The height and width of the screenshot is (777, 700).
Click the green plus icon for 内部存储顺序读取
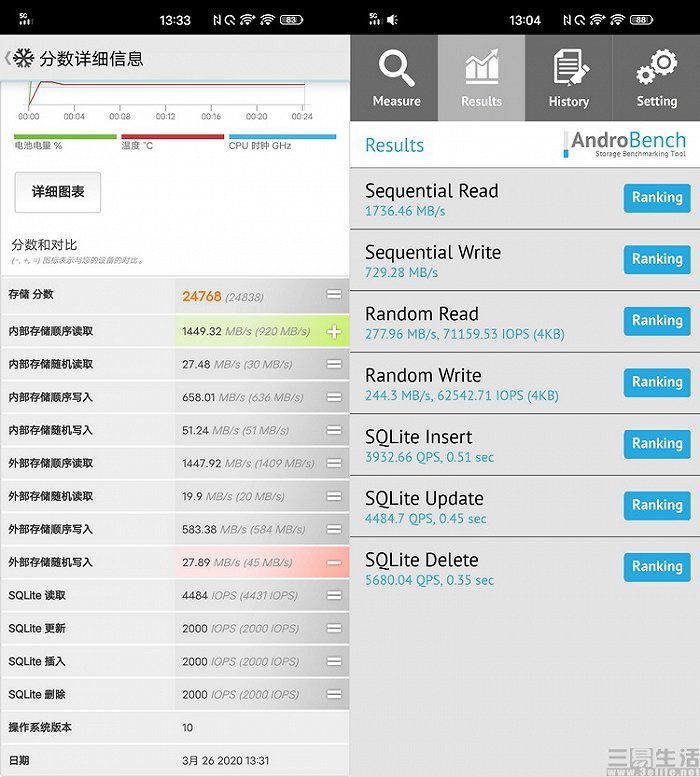tap(334, 332)
